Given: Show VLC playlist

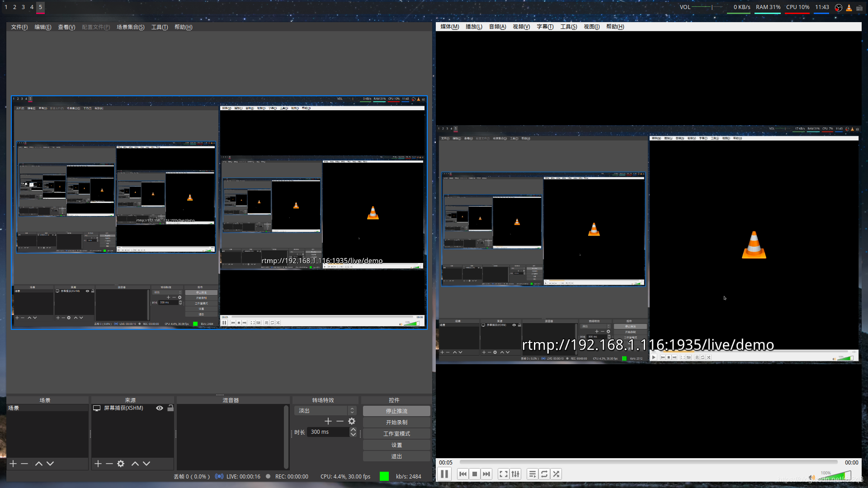Looking at the screenshot, I should (x=532, y=474).
